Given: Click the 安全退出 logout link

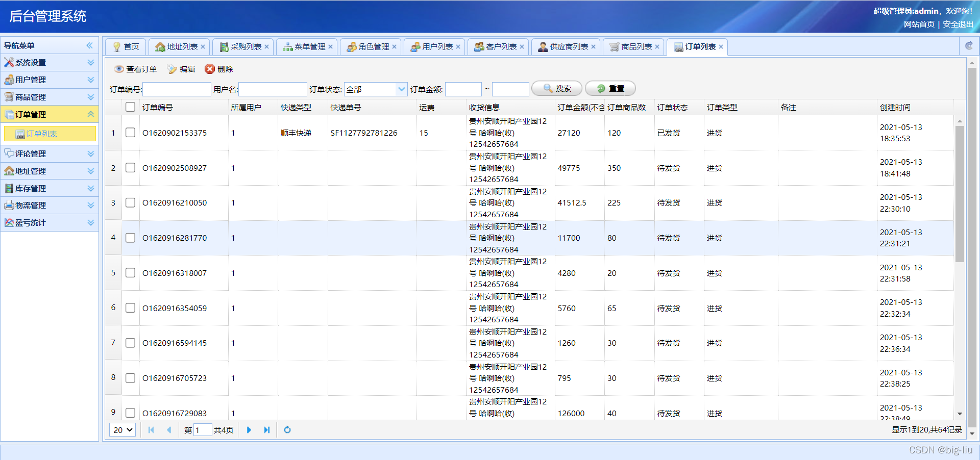Looking at the screenshot, I should click(x=958, y=24).
